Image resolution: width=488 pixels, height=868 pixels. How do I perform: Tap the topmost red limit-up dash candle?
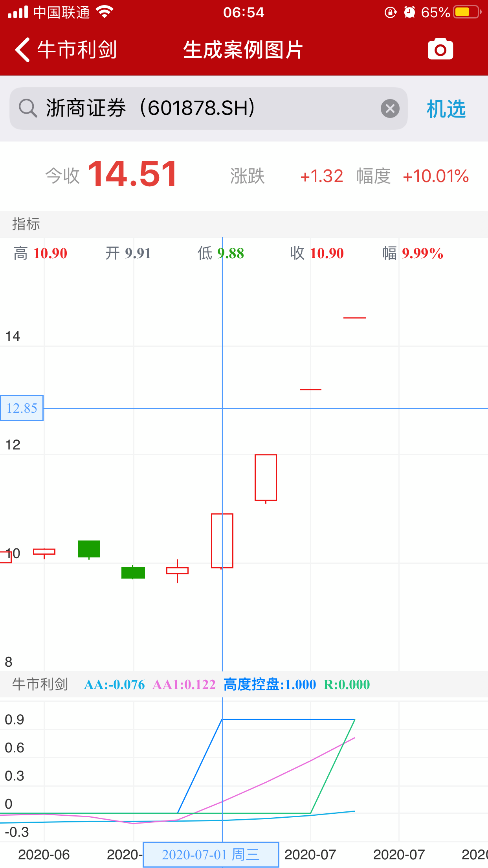pyautogui.click(x=354, y=318)
